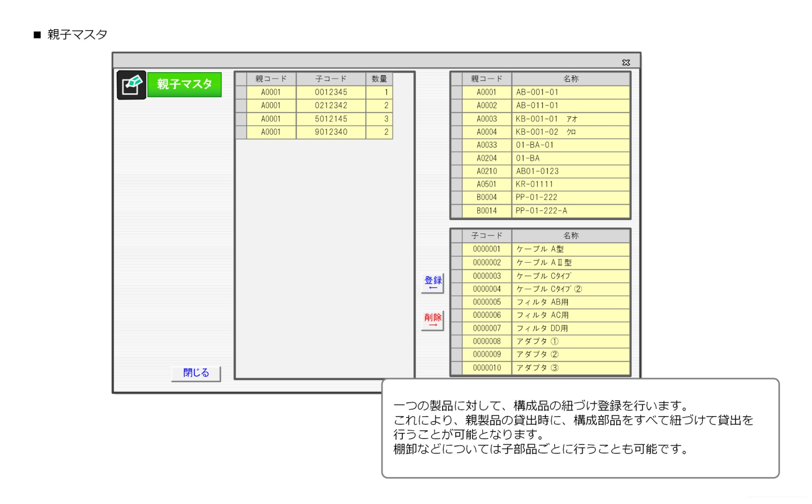This screenshot has height=504, width=812.
Task: Click the name KB-001-02 クロ cell
Action: (571, 132)
